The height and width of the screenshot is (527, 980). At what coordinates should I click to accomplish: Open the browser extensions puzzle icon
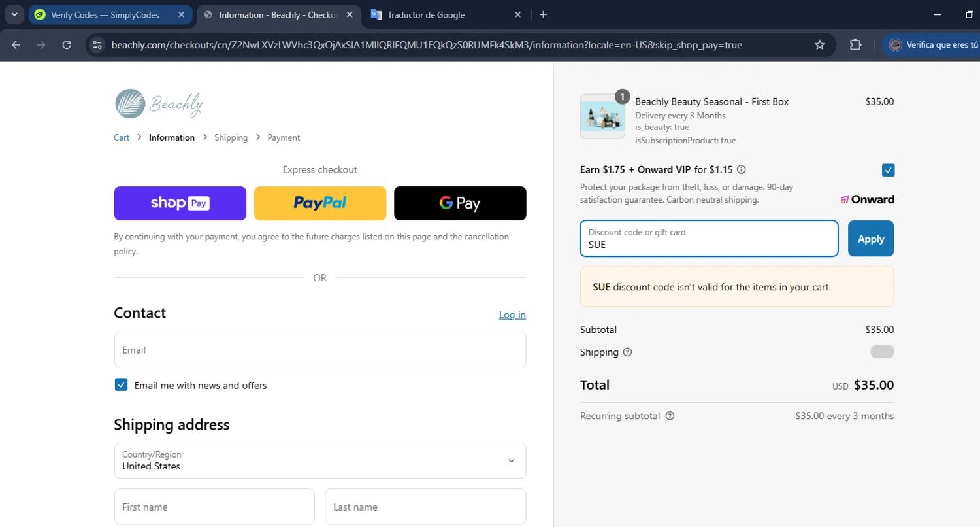tap(855, 45)
